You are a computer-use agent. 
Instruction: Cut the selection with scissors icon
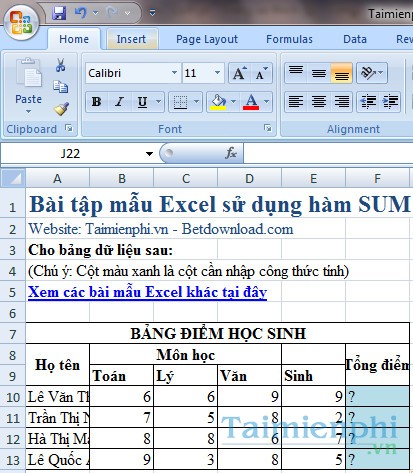tap(60, 65)
